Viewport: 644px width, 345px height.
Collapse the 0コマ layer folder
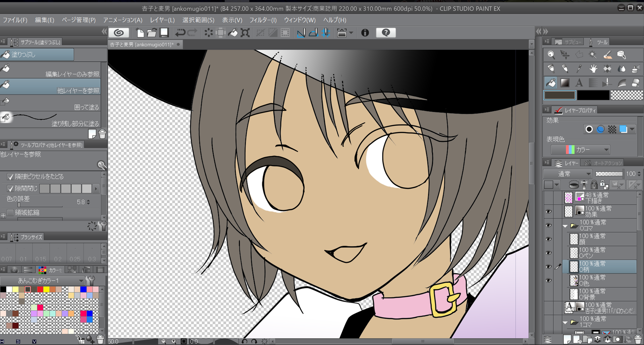565,226
